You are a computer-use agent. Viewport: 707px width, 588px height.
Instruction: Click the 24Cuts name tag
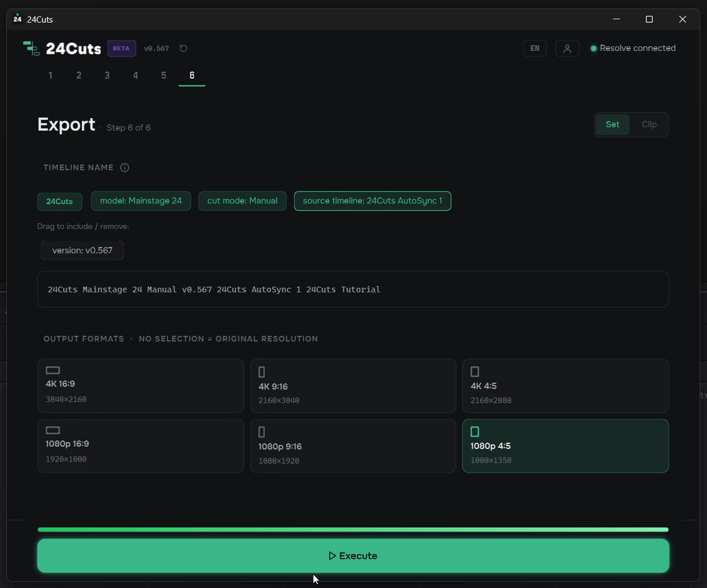click(60, 201)
